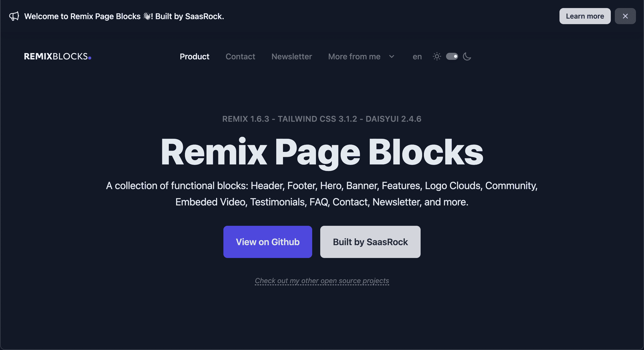This screenshot has height=350, width=644.
Task: Open the en language selector
Action: click(x=417, y=57)
